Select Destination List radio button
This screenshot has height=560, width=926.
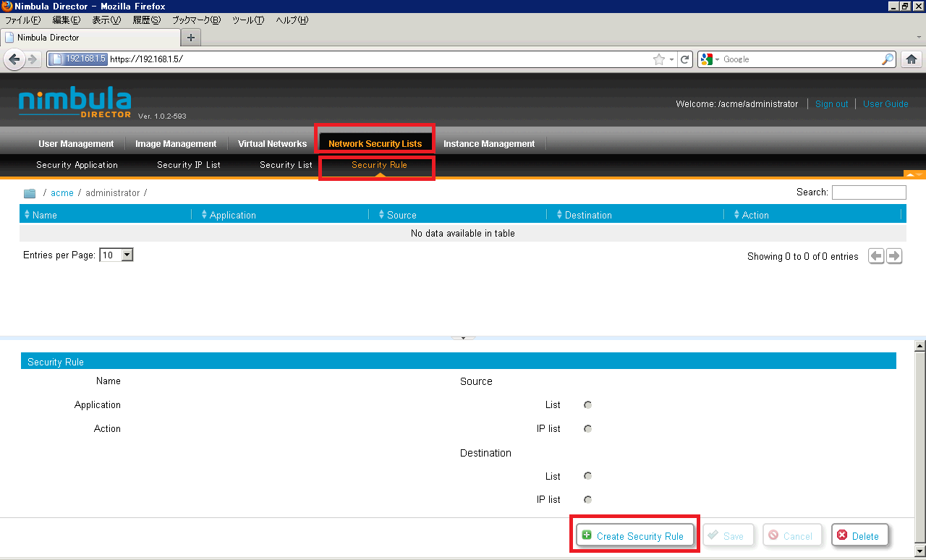[x=587, y=476]
